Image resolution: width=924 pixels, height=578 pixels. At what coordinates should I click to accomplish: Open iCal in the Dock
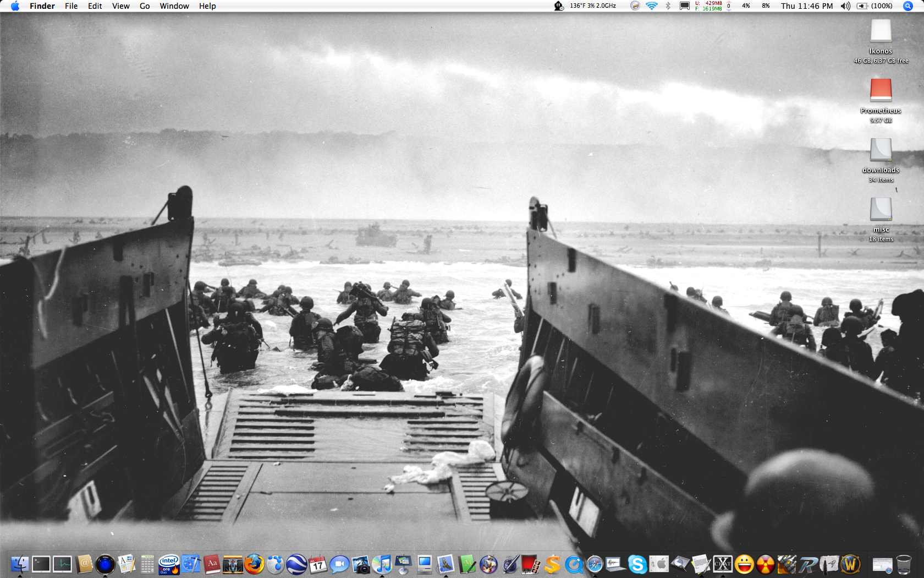tap(318, 564)
